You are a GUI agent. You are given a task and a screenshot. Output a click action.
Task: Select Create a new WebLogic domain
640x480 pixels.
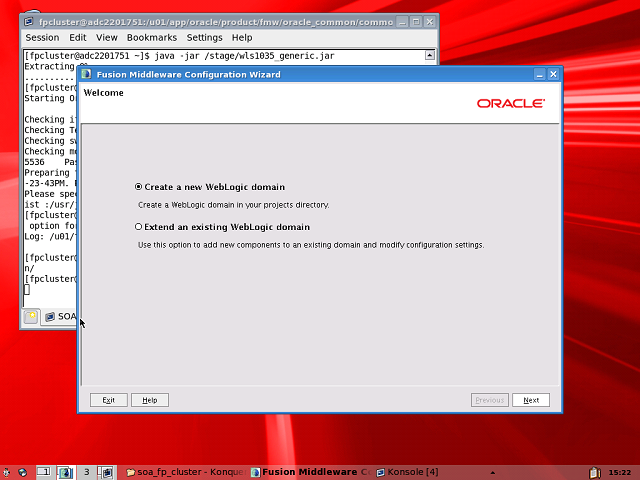210,187
